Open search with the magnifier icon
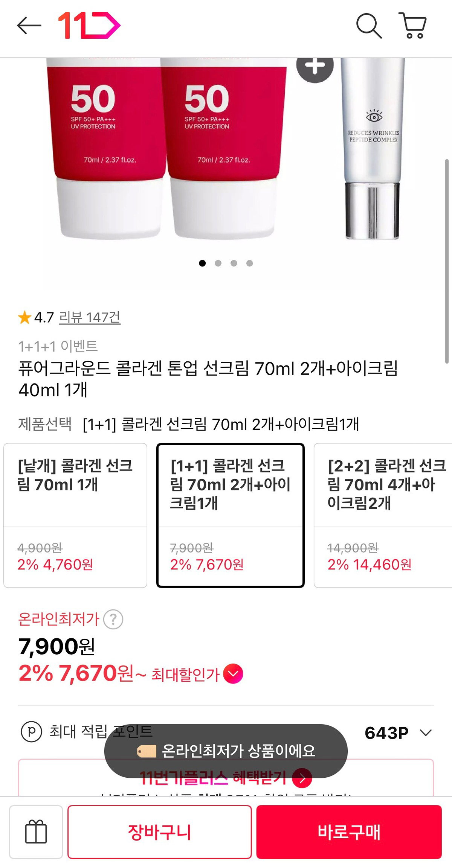The image size is (452, 868). pos(369,26)
